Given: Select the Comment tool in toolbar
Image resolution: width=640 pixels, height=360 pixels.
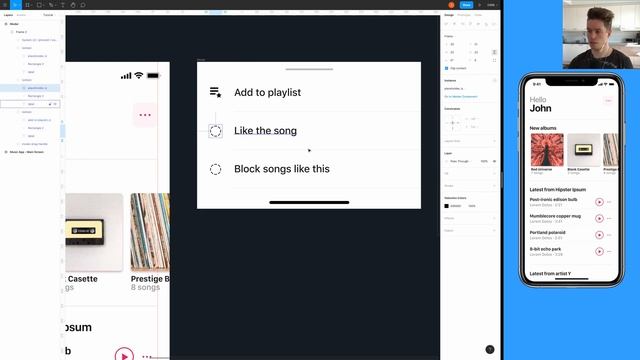Looking at the screenshot, I should pyautogui.click(x=83, y=5).
